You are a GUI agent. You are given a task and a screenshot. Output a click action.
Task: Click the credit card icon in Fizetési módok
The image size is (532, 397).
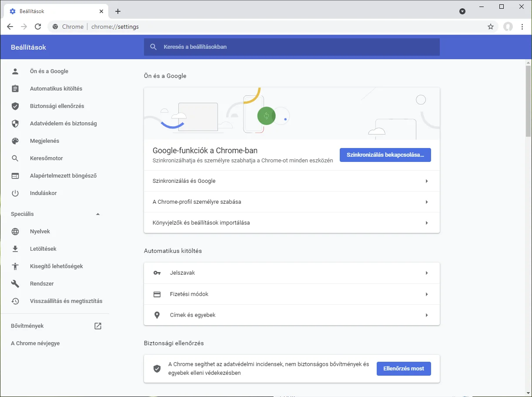point(157,294)
